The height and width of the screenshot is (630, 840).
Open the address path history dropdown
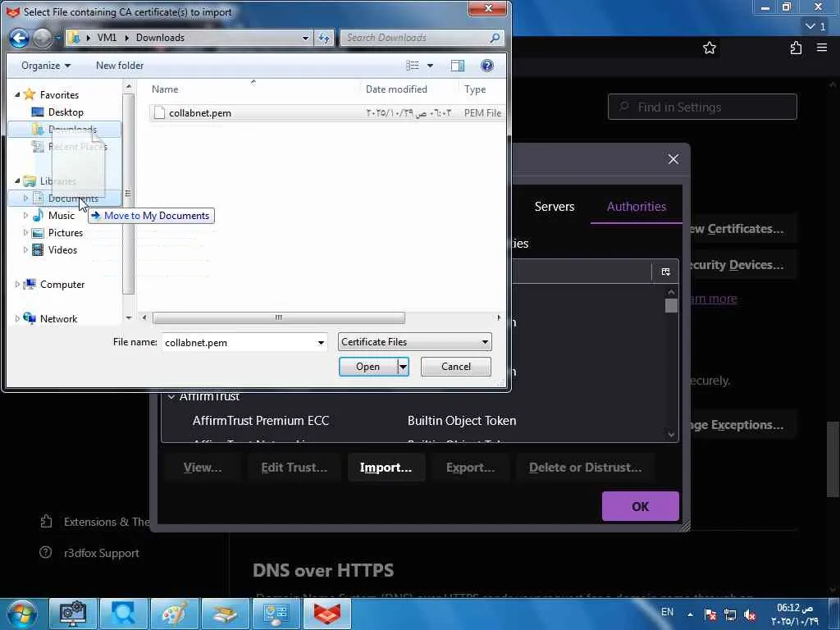pyautogui.click(x=305, y=38)
